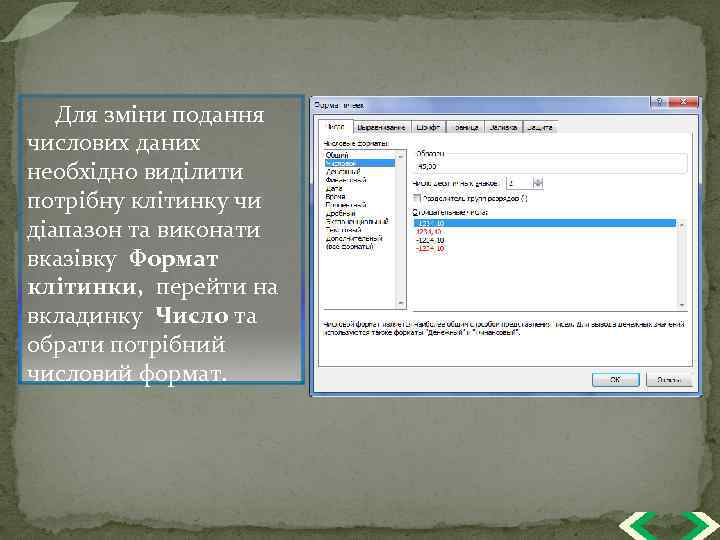Click the decimal places spinner arrows
The height and width of the screenshot is (540, 720).
tap(538, 183)
